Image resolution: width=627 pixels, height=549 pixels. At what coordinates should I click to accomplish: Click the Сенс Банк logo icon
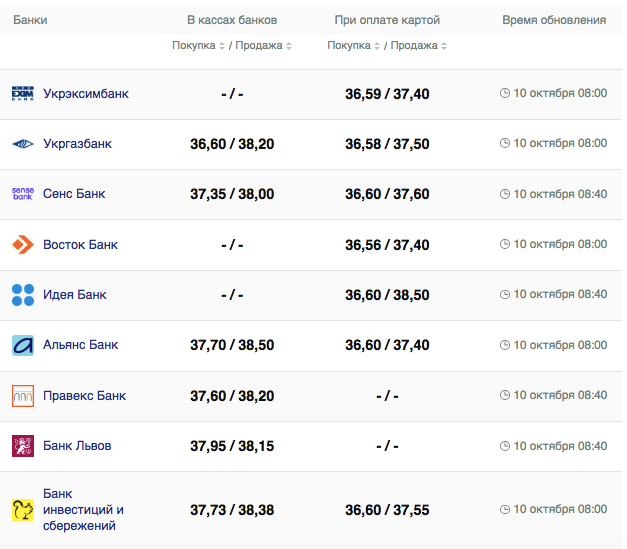coord(22,194)
